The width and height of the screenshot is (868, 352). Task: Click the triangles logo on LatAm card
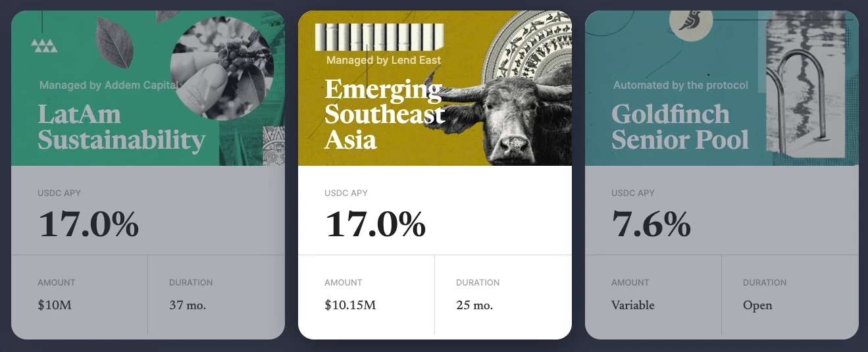pos(44,45)
